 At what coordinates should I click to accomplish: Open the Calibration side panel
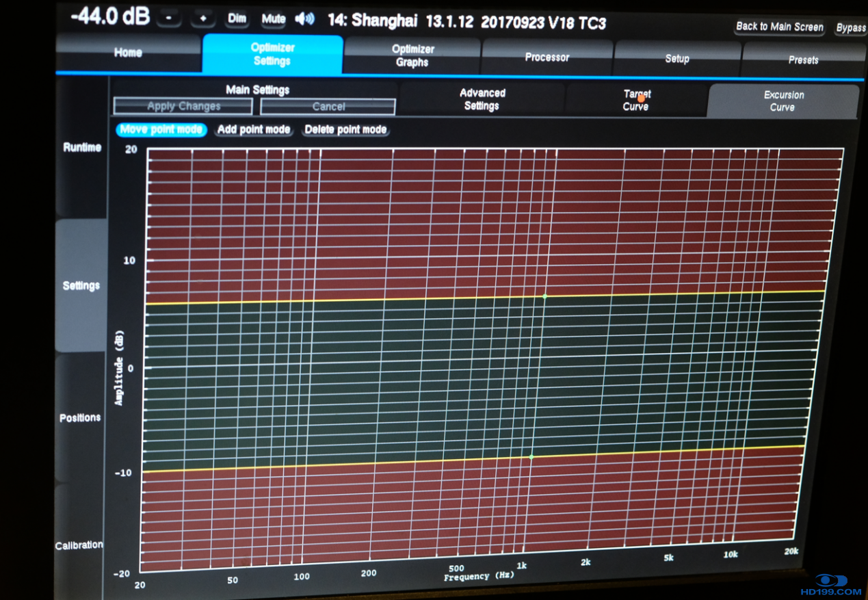click(79, 545)
